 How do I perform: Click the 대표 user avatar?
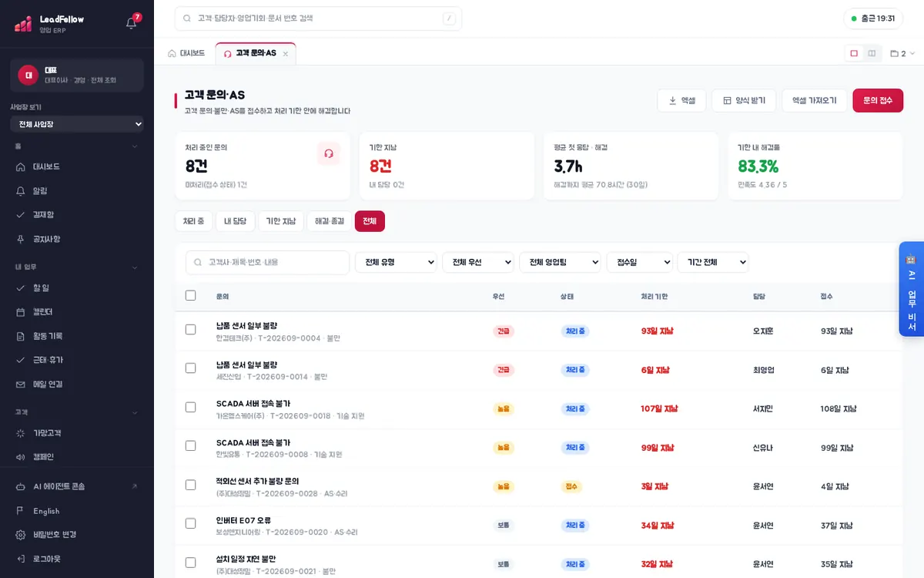pos(28,75)
